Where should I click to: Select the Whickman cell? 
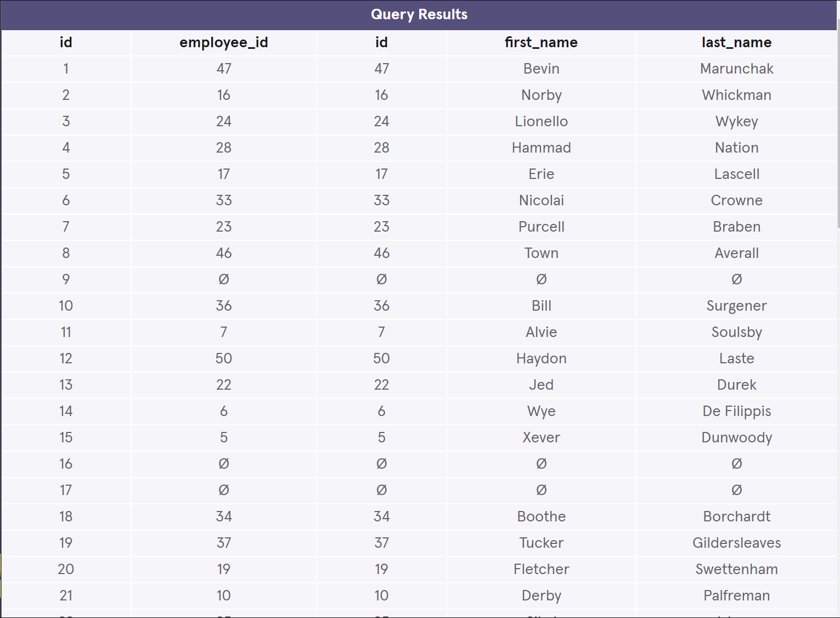pos(737,95)
